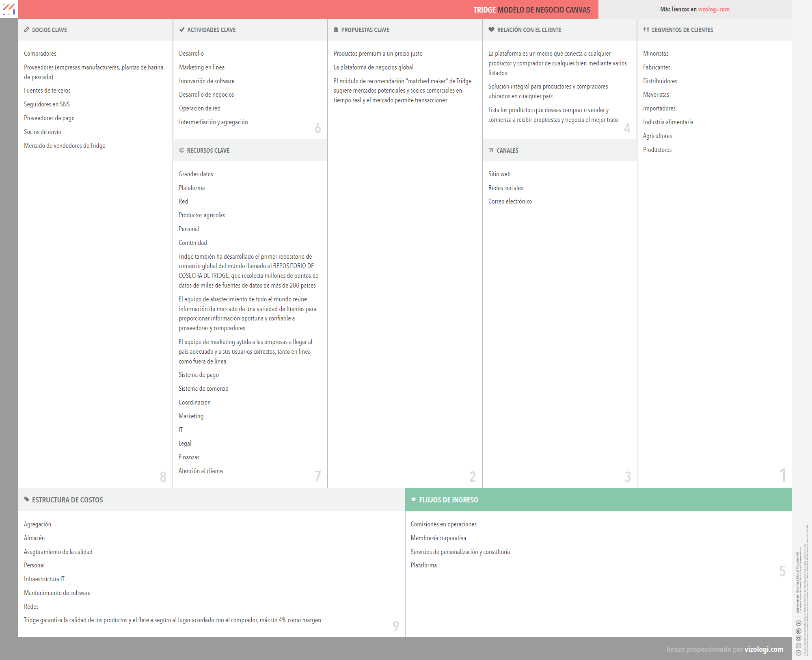The width and height of the screenshot is (812, 660).
Task: Open the vizologi.com link in top header
Action: tap(713, 9)
